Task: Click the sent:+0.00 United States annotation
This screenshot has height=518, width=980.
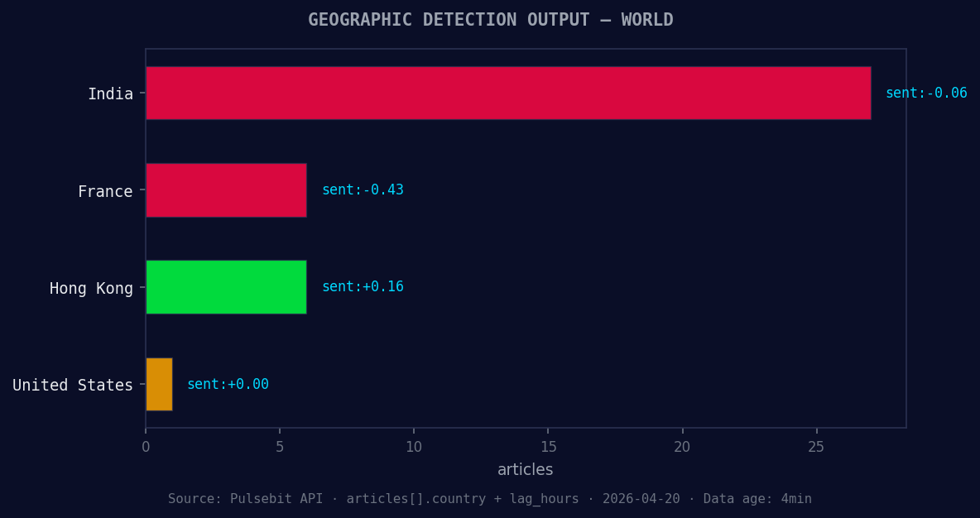Action: 228,383
